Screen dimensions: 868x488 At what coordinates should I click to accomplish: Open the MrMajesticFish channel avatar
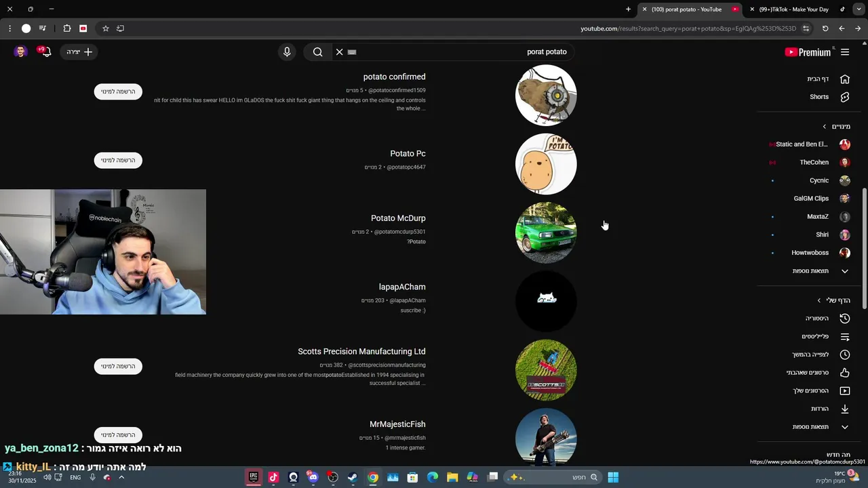546,437
